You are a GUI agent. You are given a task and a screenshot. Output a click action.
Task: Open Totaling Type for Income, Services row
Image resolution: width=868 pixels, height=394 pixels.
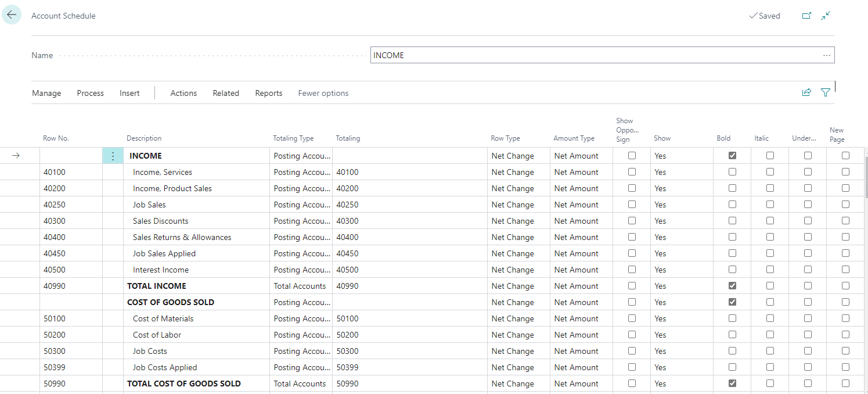coord(301,172)
